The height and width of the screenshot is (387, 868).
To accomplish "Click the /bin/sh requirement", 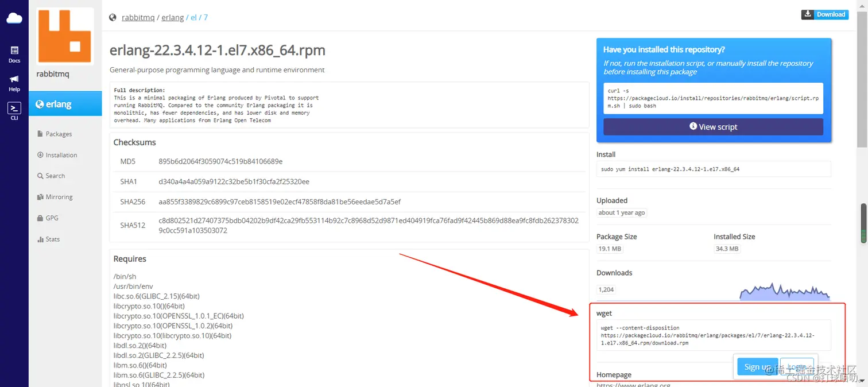I will [x=125, y=276].
